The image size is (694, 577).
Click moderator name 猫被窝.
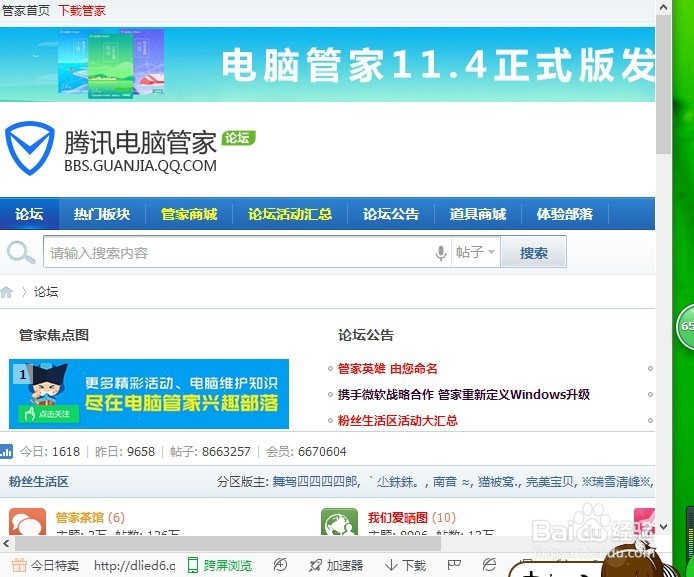pyautogui.click(x=498, y=481)
